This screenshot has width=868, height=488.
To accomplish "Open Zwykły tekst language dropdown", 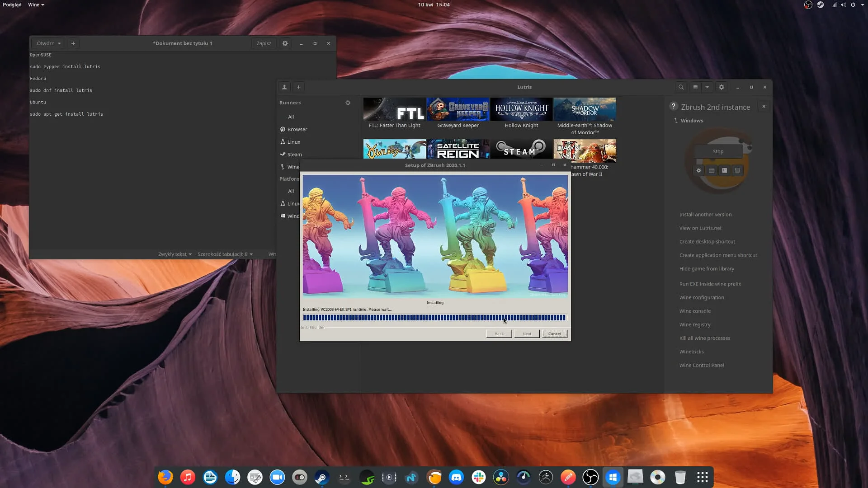I will [175, 254].
